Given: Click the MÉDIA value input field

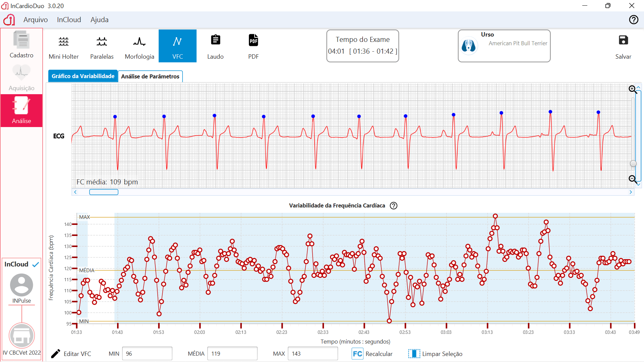Looking at the screenshot, I should 232,354.
